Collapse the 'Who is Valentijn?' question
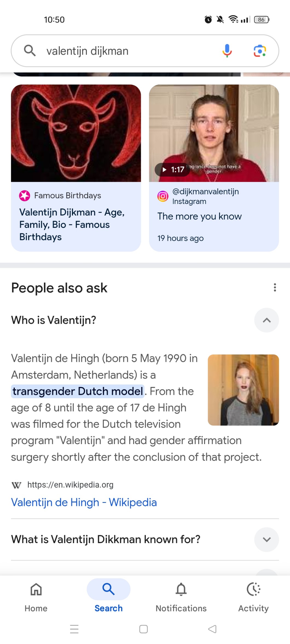The image size is (290, 644). pyautogui.click(x=266, y=320)
